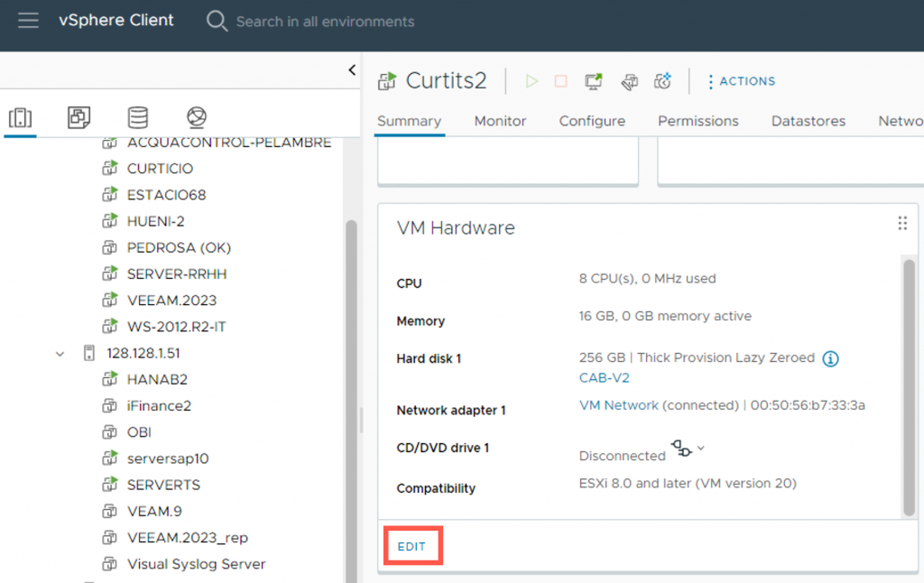
Task: Select the OBI virtual machine
Action: [x=139, y=432]
